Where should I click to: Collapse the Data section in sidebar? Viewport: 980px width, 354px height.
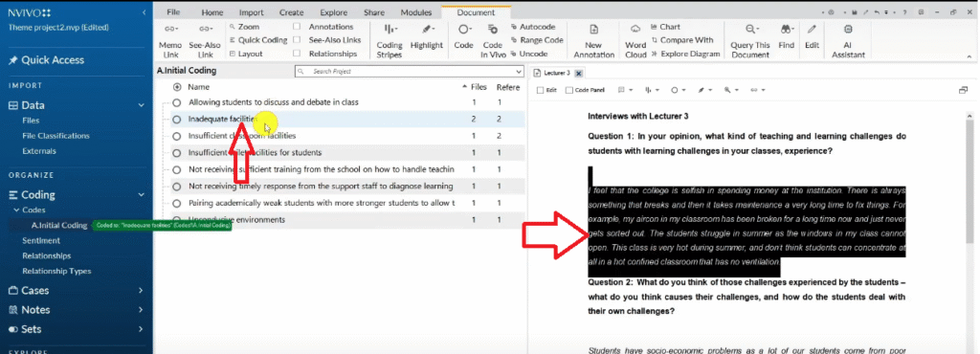coord(142,105)
